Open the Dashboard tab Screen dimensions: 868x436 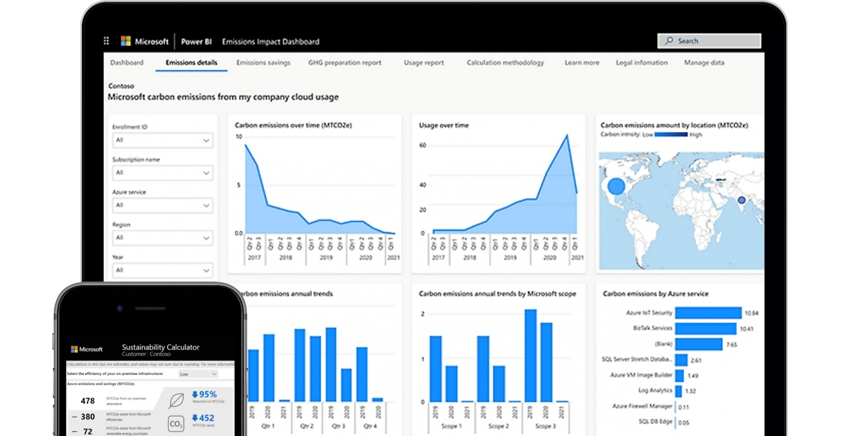pos(127,63)
